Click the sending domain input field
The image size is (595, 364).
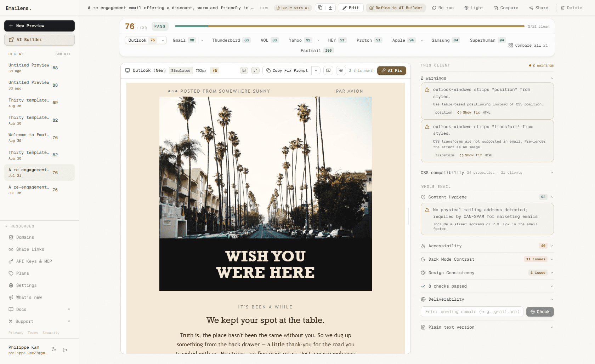point(472,312)
